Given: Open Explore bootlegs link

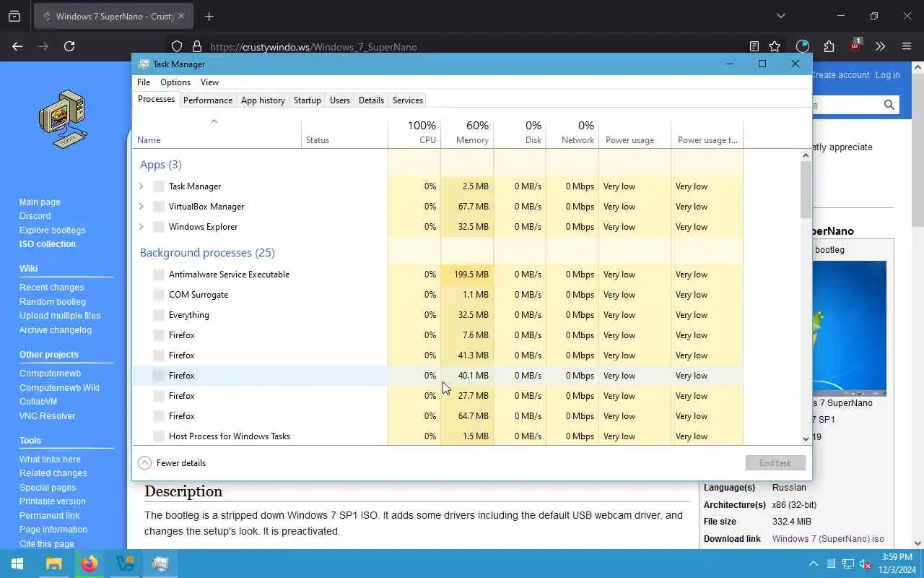Looking at the screenshot, I should click(x=52, y=230).
